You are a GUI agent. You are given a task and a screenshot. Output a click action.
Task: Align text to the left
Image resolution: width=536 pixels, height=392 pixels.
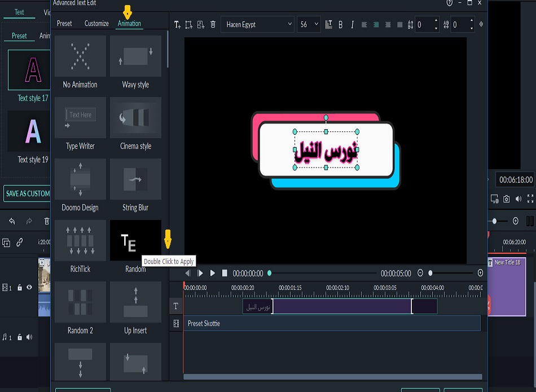pos(364,25)
